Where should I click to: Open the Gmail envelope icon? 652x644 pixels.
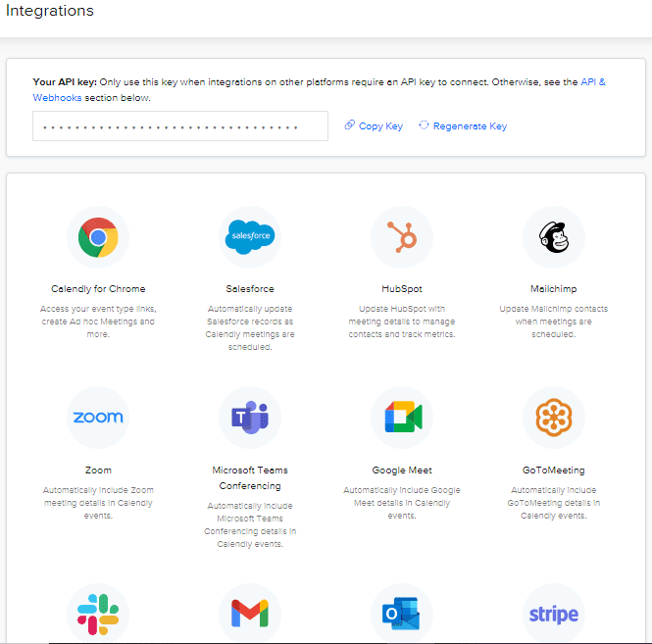(x=250, y=614)
